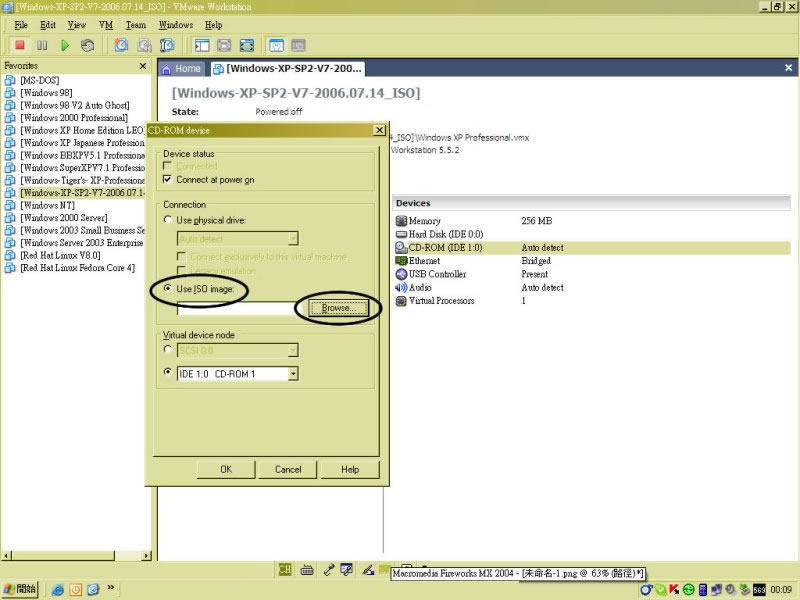The image size is (800, 600).
Task: Open the VM menu
Action: coord(106,25)
